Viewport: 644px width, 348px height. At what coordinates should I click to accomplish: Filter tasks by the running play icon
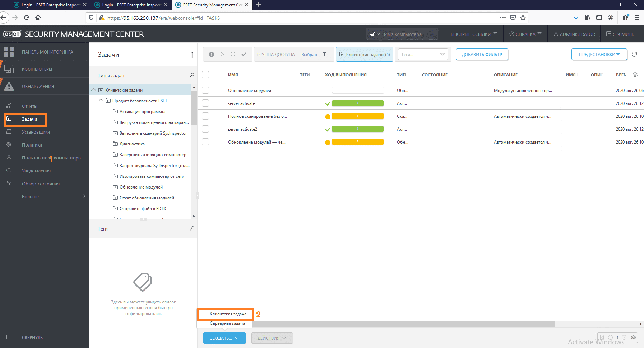tap(222, 54)
